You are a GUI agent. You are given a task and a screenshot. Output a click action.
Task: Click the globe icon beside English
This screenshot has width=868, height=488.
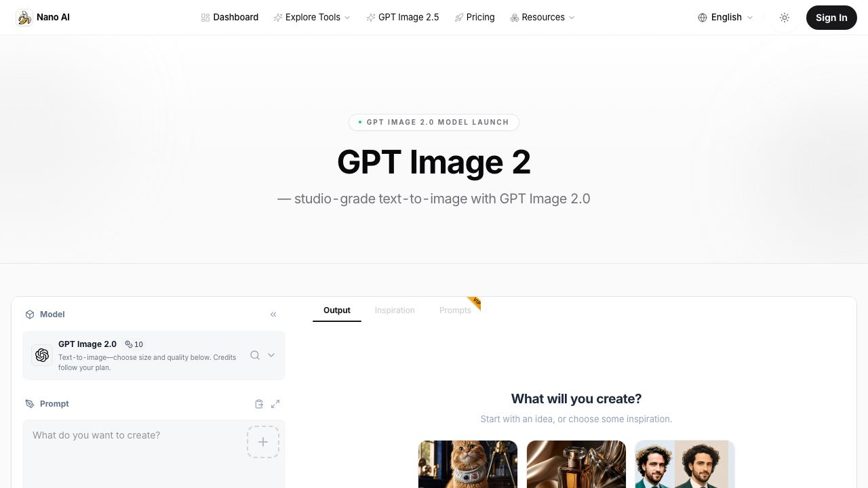tap(703, 18)
